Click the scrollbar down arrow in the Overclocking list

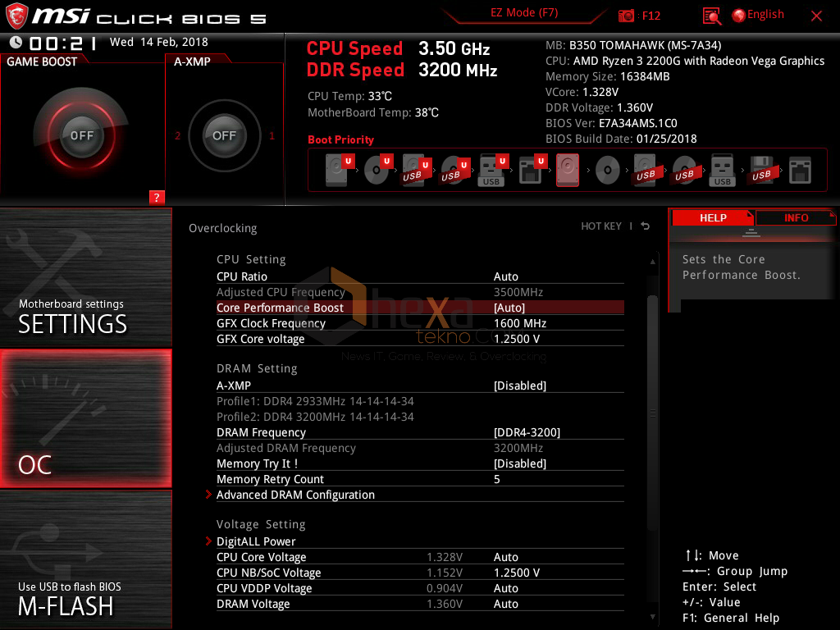(652, 617)
